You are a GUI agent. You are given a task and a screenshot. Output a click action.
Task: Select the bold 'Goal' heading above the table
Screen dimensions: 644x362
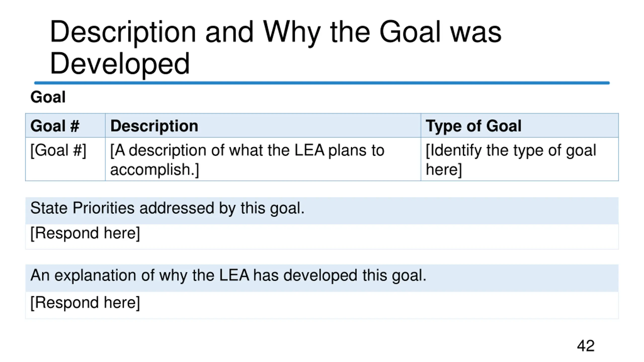pyautogui.click(x=48, y=97)
